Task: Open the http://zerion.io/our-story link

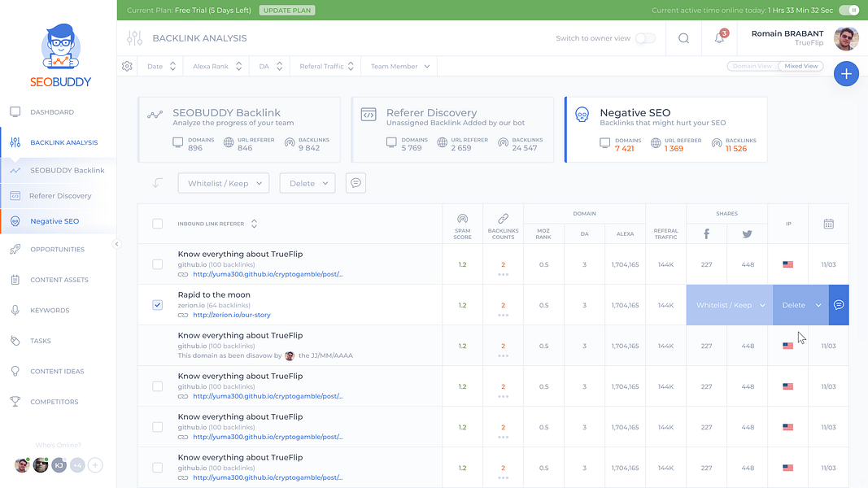Action: [231, 315]
